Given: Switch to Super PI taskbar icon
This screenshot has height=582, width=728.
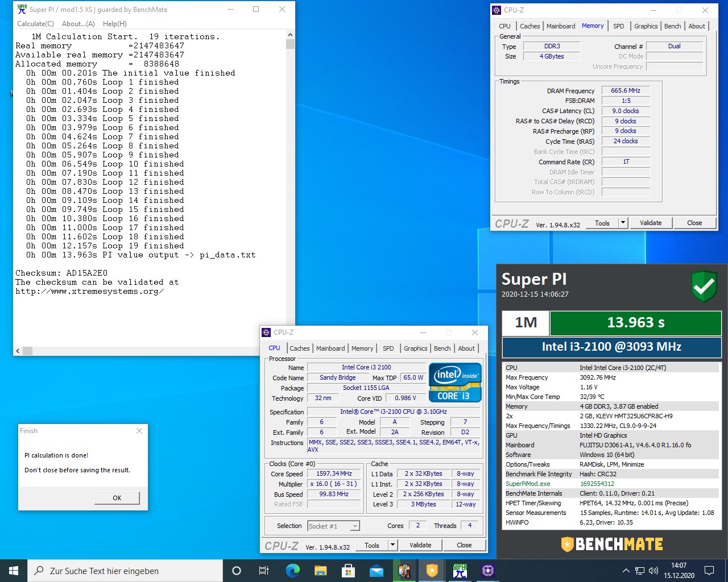Looking at the screenshot, I should click(460, 571).
